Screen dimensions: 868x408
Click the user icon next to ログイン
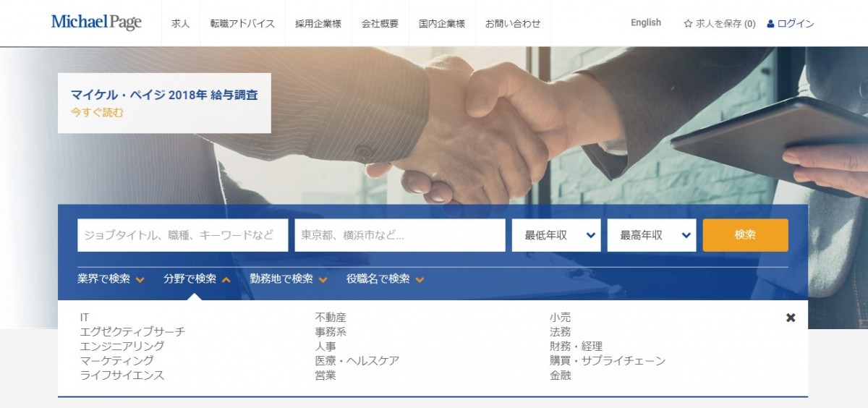tap(770, 23)
